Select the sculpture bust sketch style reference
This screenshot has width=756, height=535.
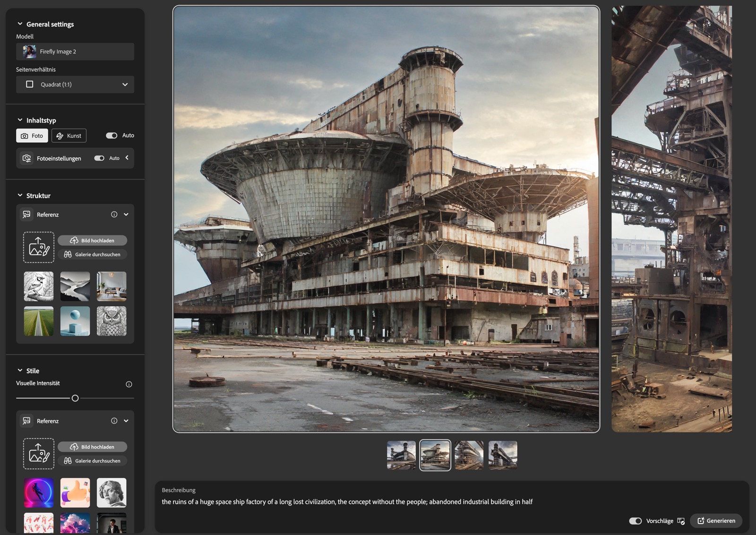click(112, 493)
